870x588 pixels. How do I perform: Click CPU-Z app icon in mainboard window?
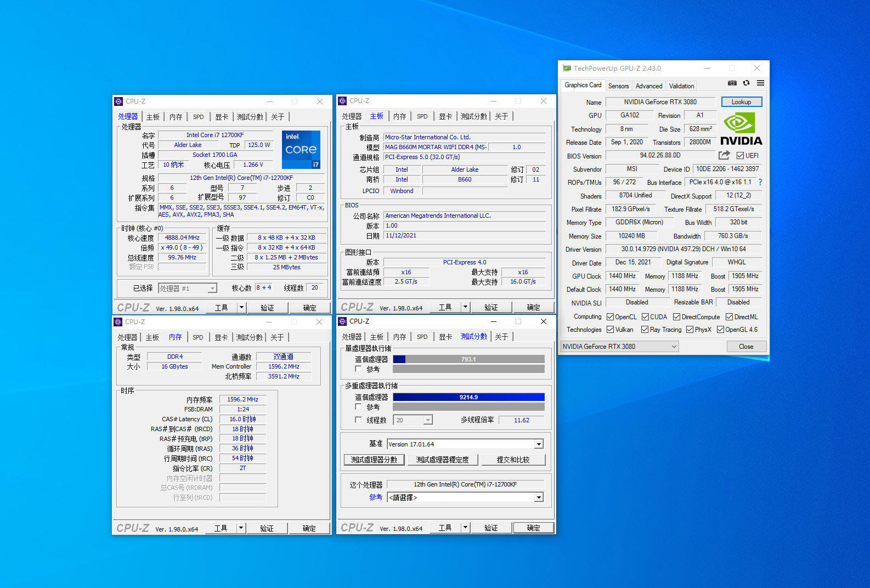pos(342,101)
